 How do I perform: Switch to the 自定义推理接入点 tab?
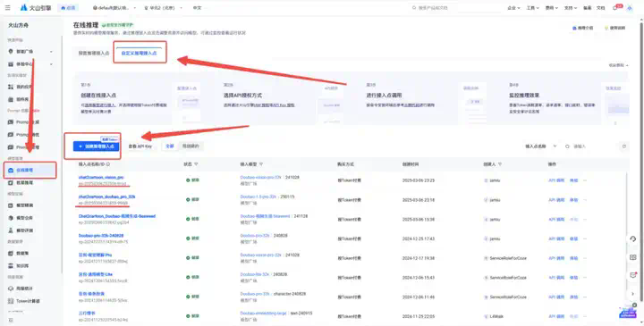(x=140, y=54)
